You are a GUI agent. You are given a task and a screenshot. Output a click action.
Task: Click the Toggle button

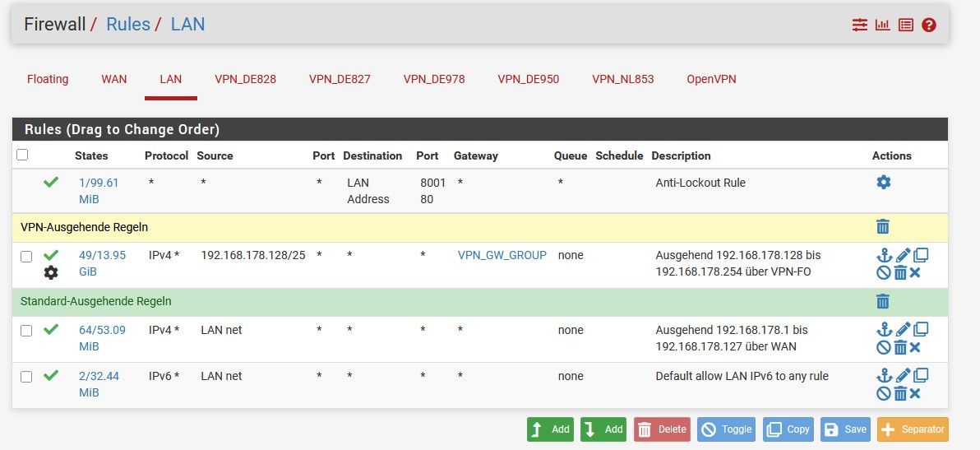tap(726, 429)
